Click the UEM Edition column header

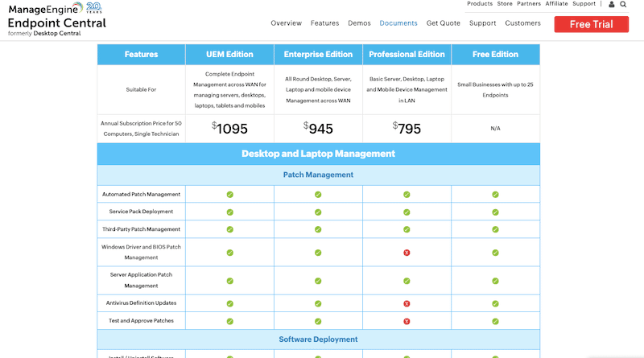[229, 54]
